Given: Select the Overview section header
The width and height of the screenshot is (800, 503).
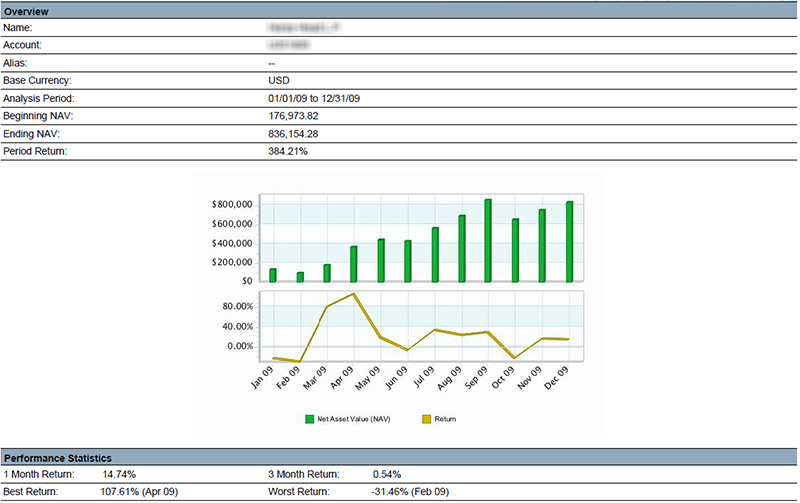Looking at the screenshot, I should (399, 11).
